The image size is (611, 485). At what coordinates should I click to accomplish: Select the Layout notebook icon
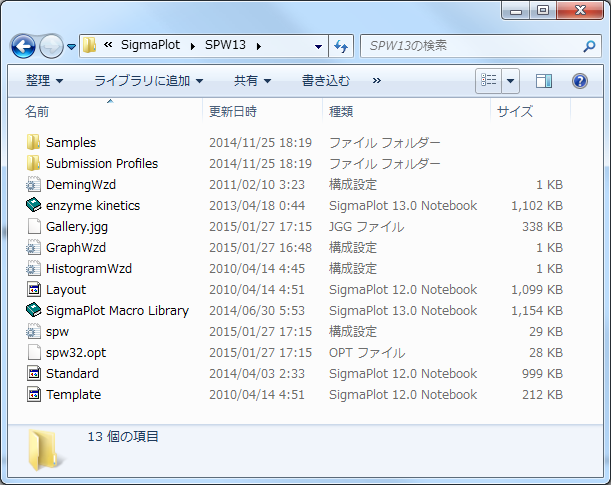[34, 289]
